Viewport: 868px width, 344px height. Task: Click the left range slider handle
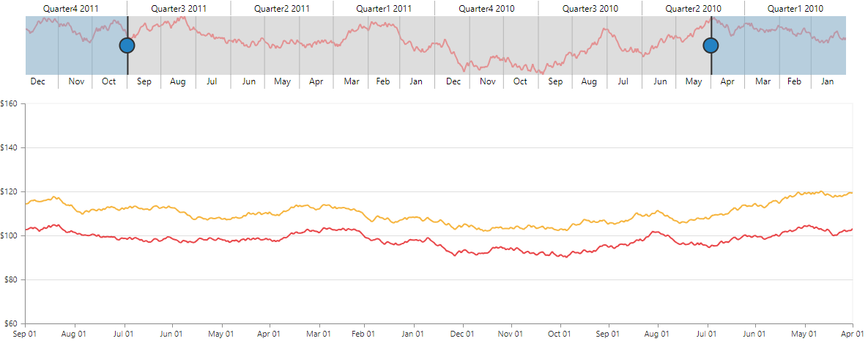pos(127,45)
